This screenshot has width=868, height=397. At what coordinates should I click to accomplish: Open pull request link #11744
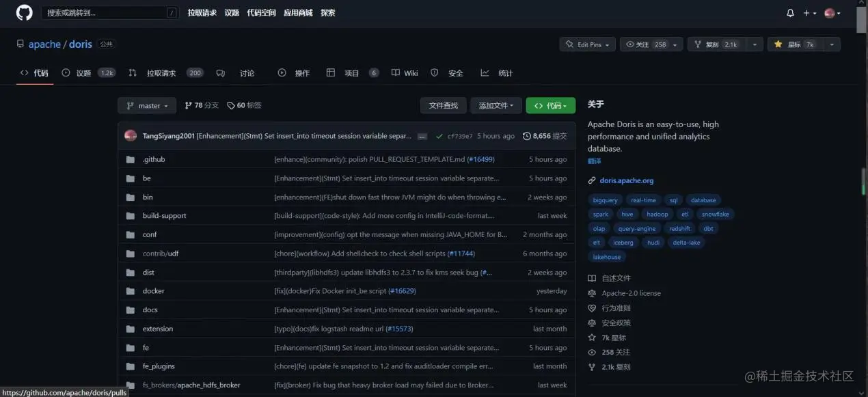point(461,254)
